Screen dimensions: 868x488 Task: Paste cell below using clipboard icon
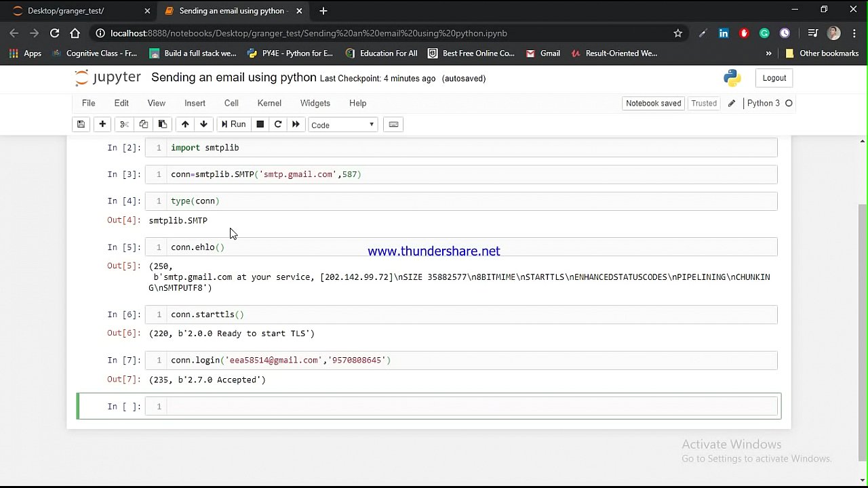[x=163, y=124]
